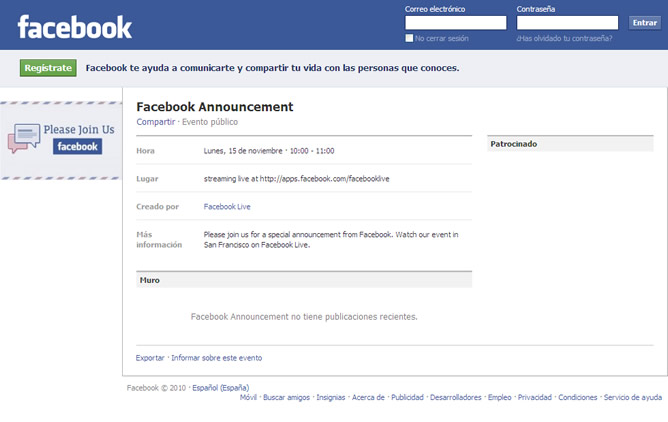Click Informar sobre este evento link
668x422 pixels.
pyautogui.click(x=216, y=358)
